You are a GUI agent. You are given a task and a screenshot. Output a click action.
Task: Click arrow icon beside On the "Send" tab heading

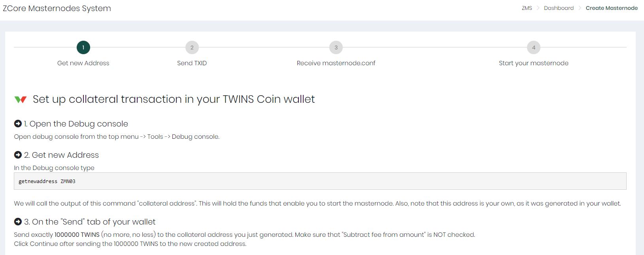[18, 222]
